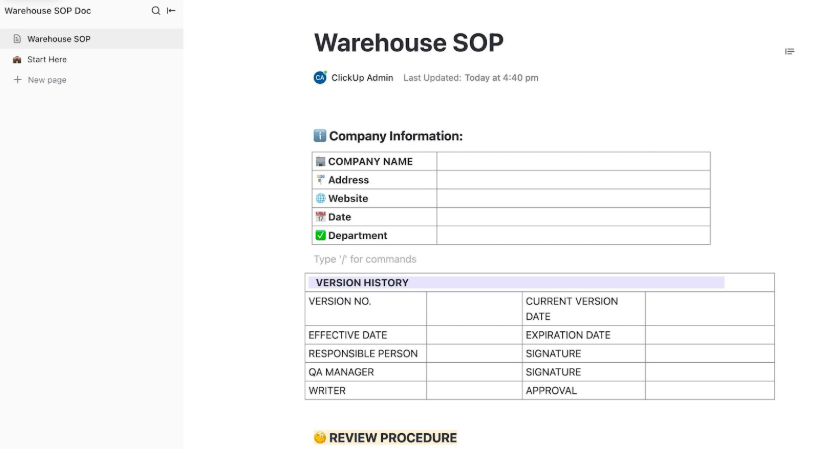Click the "Type '/' for commands" line
This screenshot has width=815, height=462.
(365, 260)
